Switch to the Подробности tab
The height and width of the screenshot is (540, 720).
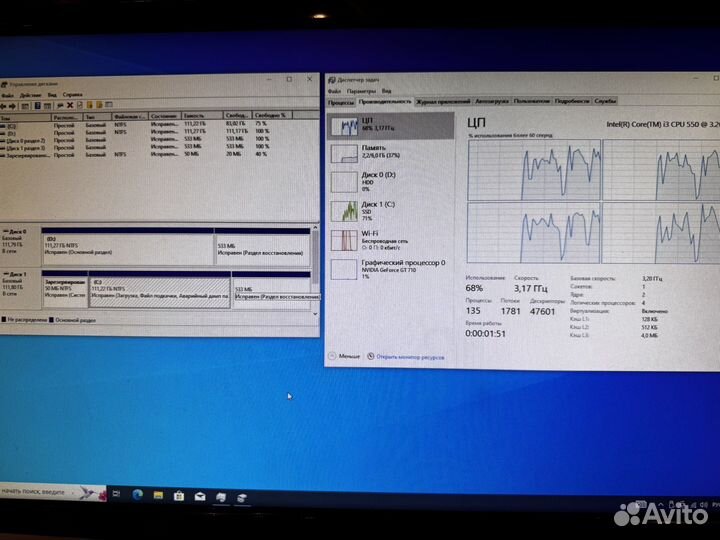tap(572, 101)
